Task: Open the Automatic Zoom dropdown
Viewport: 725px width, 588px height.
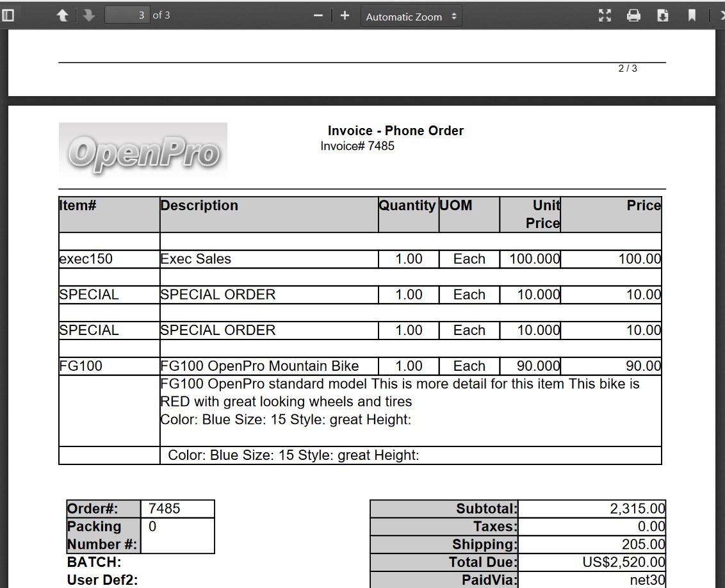Action: (x=411, y=17)
